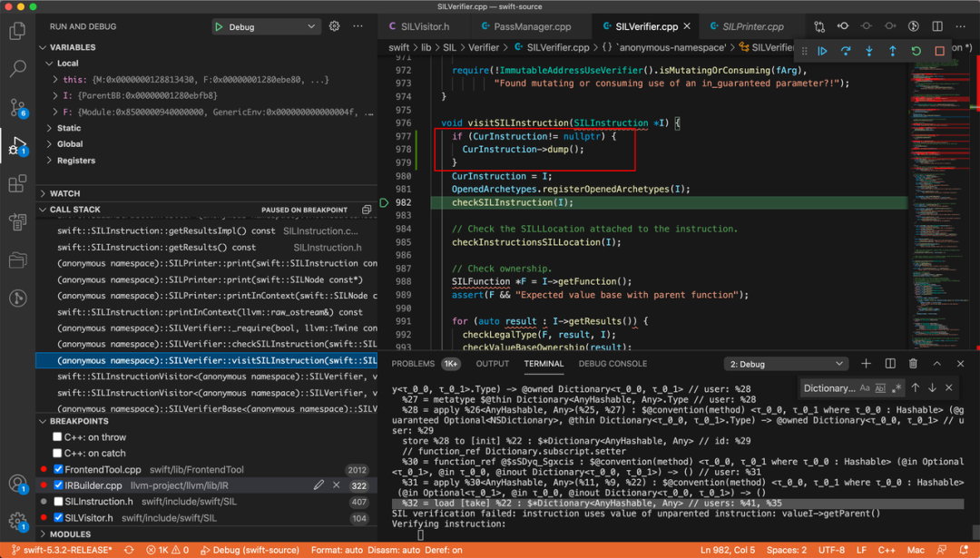The height and width of the screenshot is (558, 980).
Task: Switch to the PassManager.cpp editor tab
Action: [x=532, y=27]
